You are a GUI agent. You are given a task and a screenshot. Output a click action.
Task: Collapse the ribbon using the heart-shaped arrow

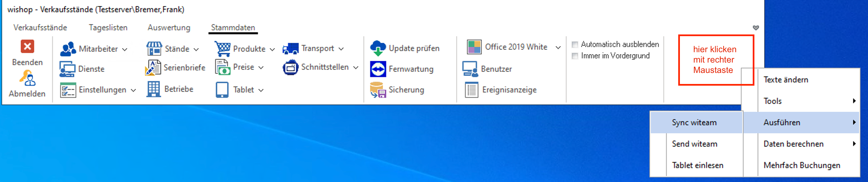756,28
